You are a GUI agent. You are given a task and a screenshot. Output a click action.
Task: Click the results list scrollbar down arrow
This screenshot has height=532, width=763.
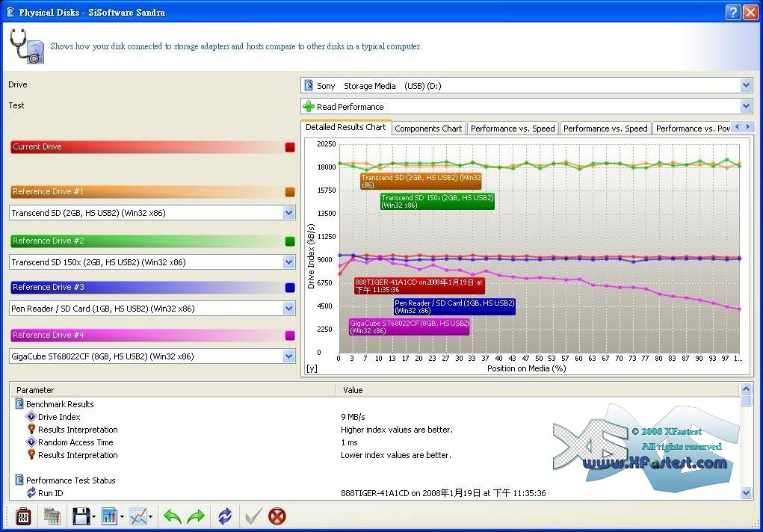(746, 492)
